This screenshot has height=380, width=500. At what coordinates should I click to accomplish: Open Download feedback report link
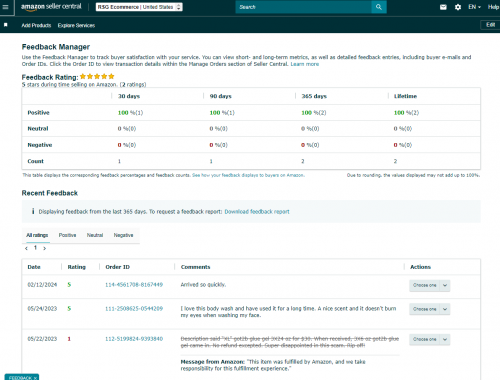click(x=257, y=212)
